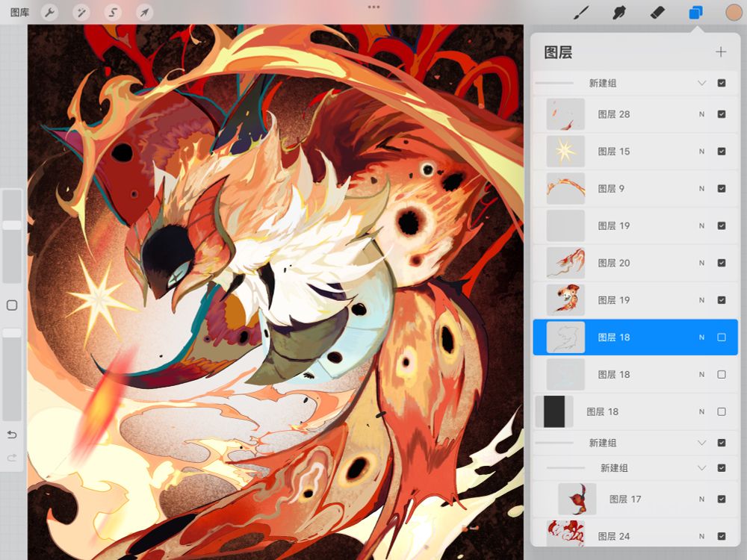Undo the last action
Viewport: 747px width, 560px height.
click(x=12, y=435)
